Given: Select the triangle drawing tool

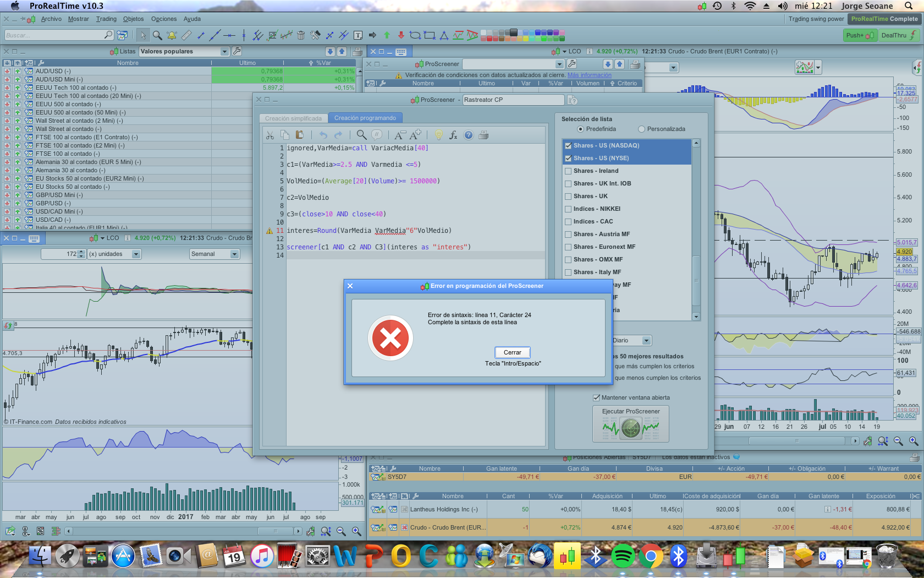Looking at the screenshot, I should (x=444, y=35).
